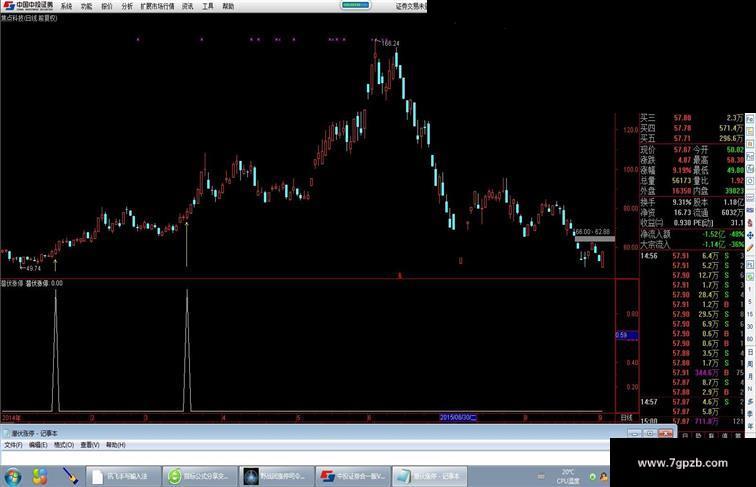Open the 功能 menu
The width and height of the screenshot is (756, 487).
[x=86, y=6]
